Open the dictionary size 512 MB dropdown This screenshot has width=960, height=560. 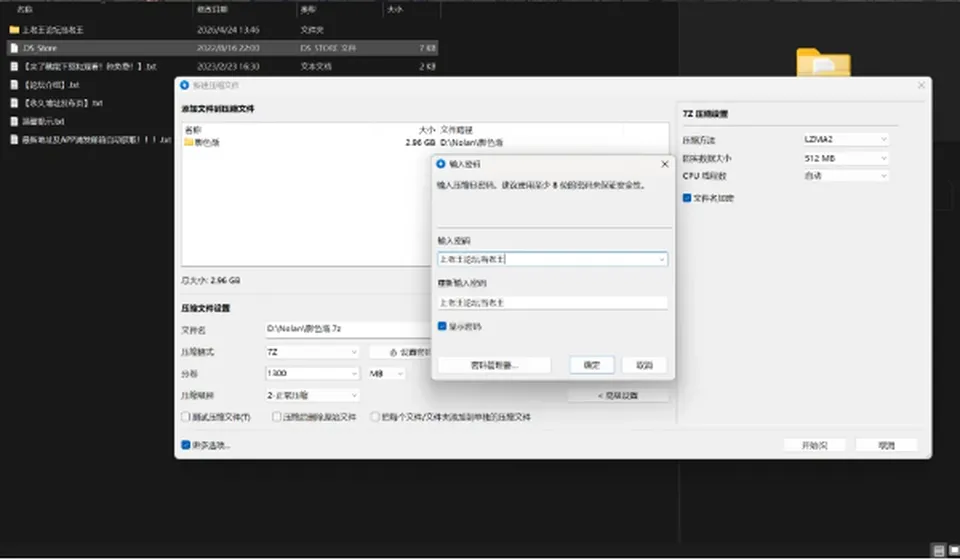tap(846, 158)
